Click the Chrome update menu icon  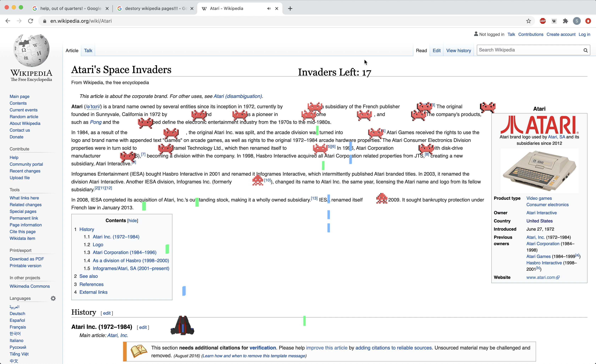[588, 21]
